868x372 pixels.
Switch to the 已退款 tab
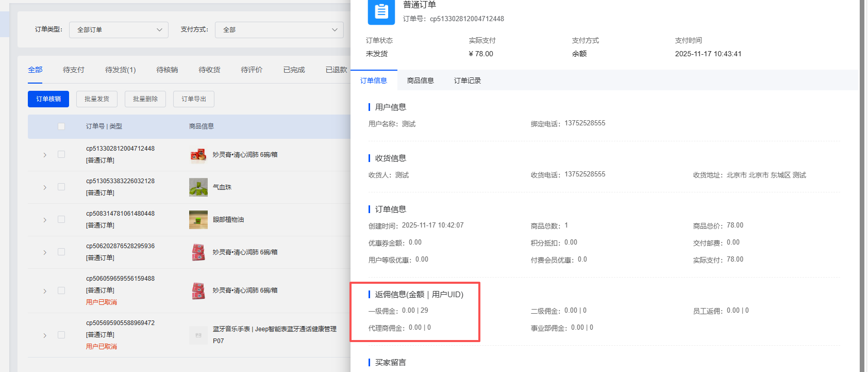336,70
